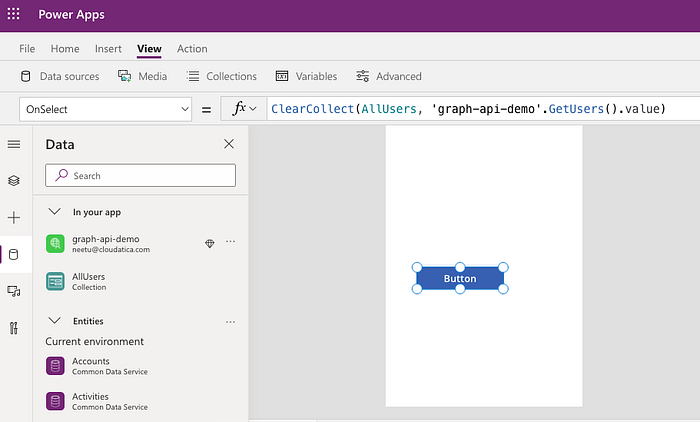Switch to the Action tab
700x422 pixels.
(x=192, y=49)
